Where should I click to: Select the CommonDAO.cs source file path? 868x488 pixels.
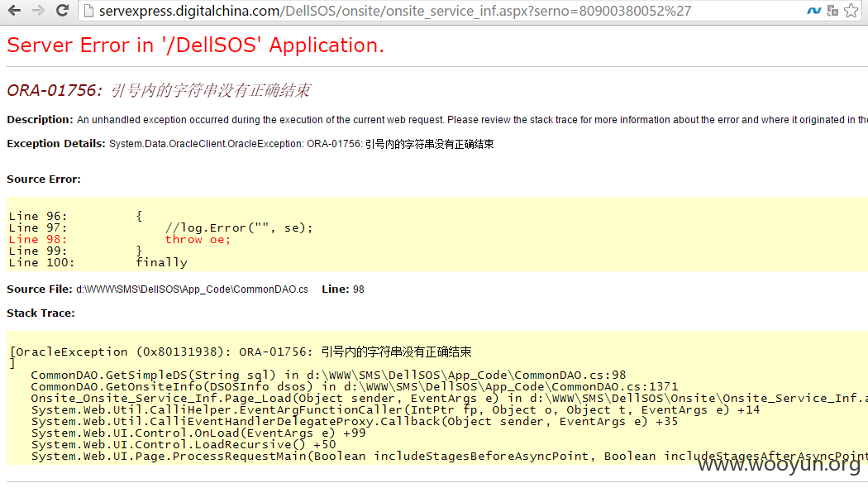coord(192,289)
